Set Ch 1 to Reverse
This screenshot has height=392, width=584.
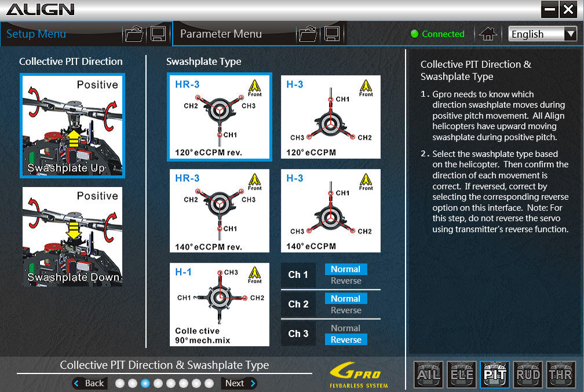pos(346,281)
